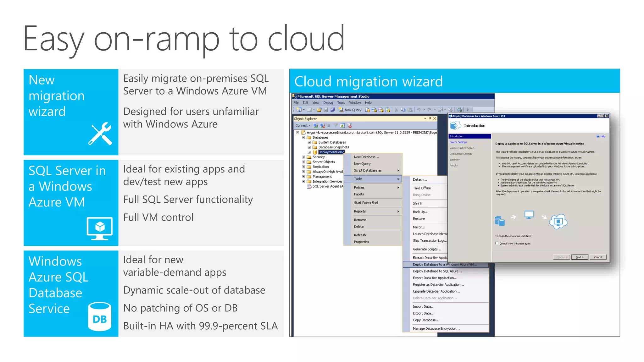644x362 pixels.
Task: Click the Filter funnel icon in Object Explorer
Action: [336, 126]
